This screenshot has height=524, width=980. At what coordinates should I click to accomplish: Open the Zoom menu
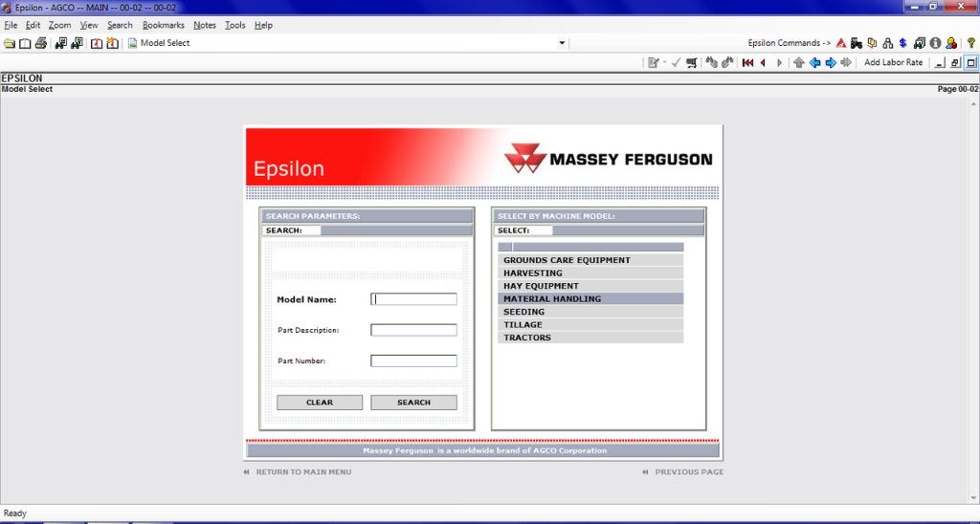(x=60, y=25)
